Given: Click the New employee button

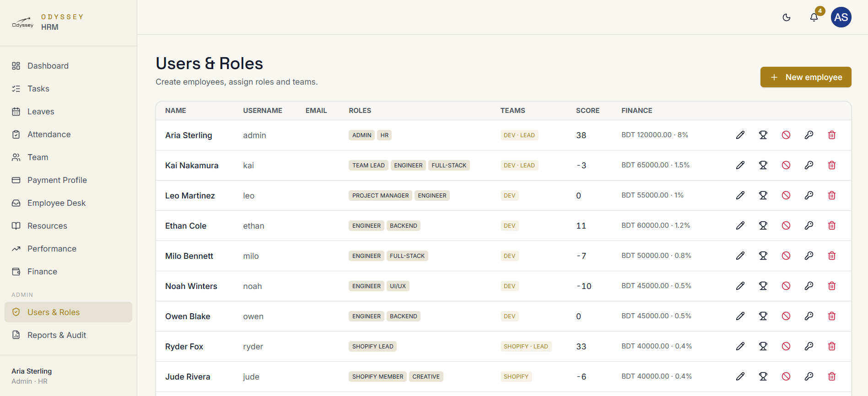Looking at the screenshot, I should [x=806, y=77].
